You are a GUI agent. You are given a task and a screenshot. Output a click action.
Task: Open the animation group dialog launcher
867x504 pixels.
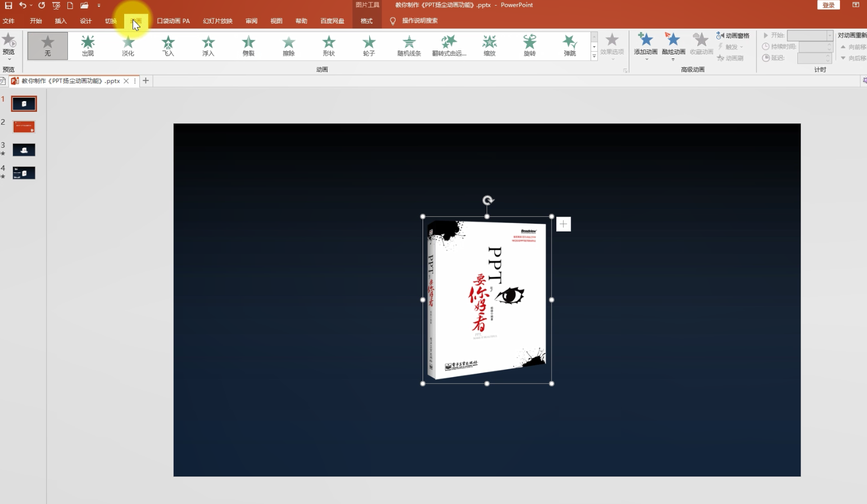point(625,70)
